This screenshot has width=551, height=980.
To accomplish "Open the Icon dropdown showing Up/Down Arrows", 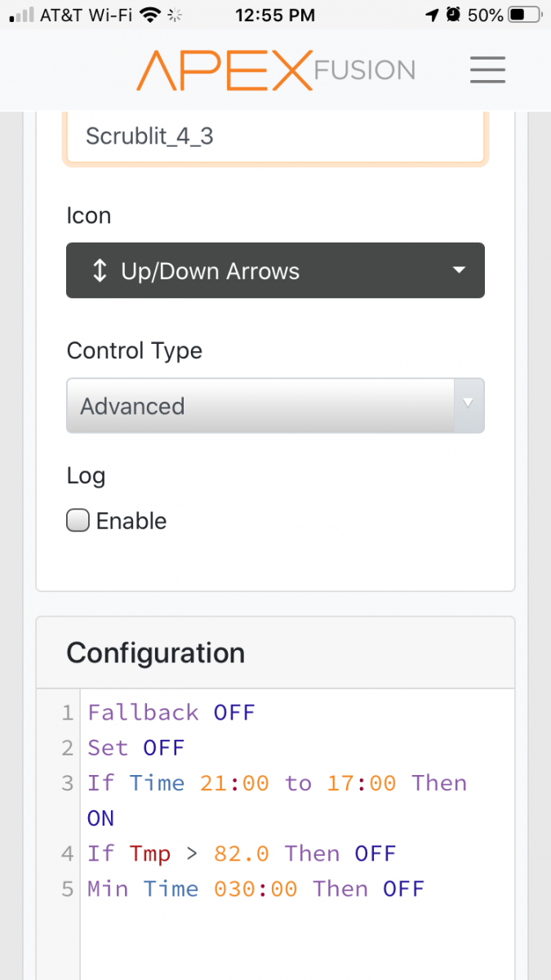I will click(275, 270).
